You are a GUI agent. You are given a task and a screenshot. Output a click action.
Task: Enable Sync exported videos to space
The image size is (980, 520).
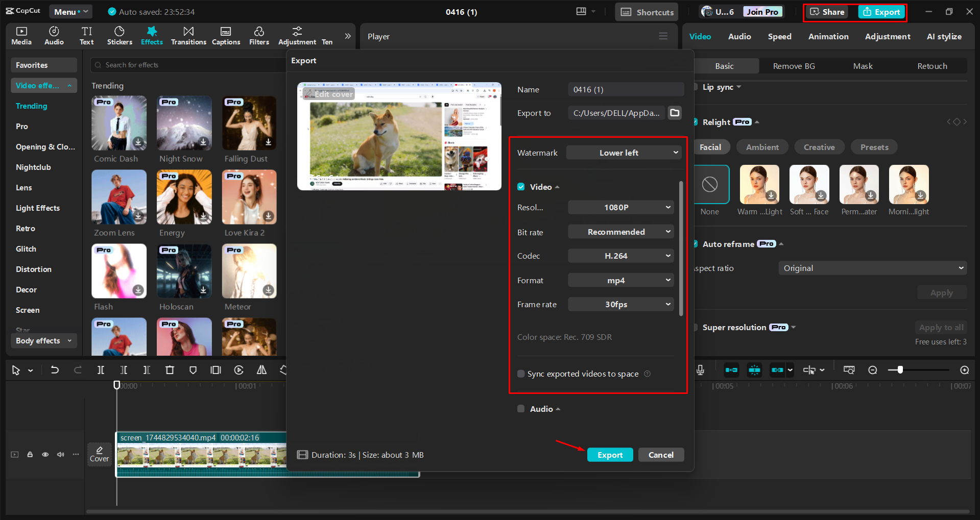pos(521,374)
